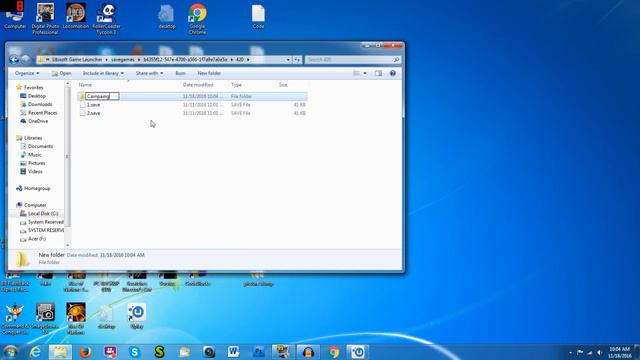Select savegames breadcrumb in address bar

tap(122, 60)
